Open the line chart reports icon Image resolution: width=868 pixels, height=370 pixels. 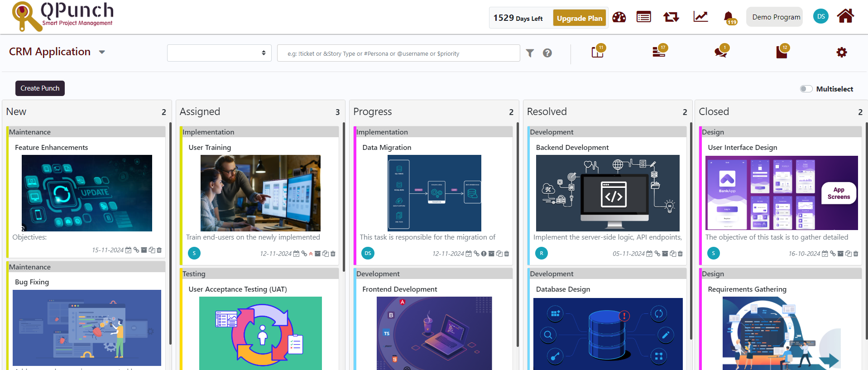tap(700, 17)
